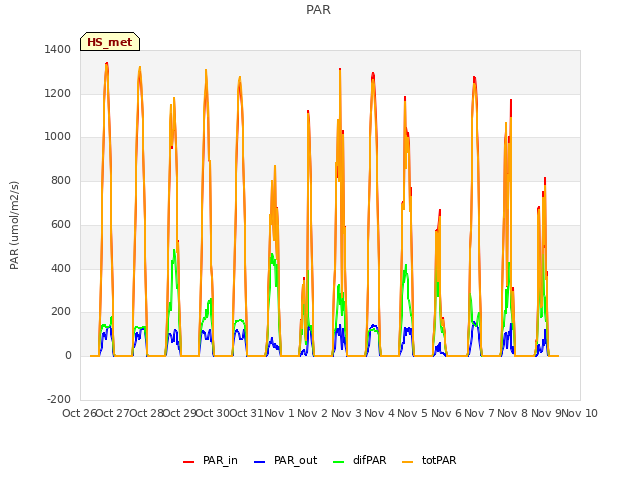The height and width of the screenshot is (480, 640).
Task: Click the 1400 y-axis tick label
Action: tap(58, 49)
